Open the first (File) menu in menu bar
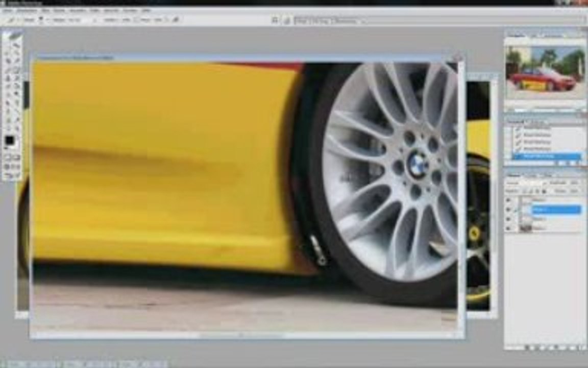 tap(8, 10)
